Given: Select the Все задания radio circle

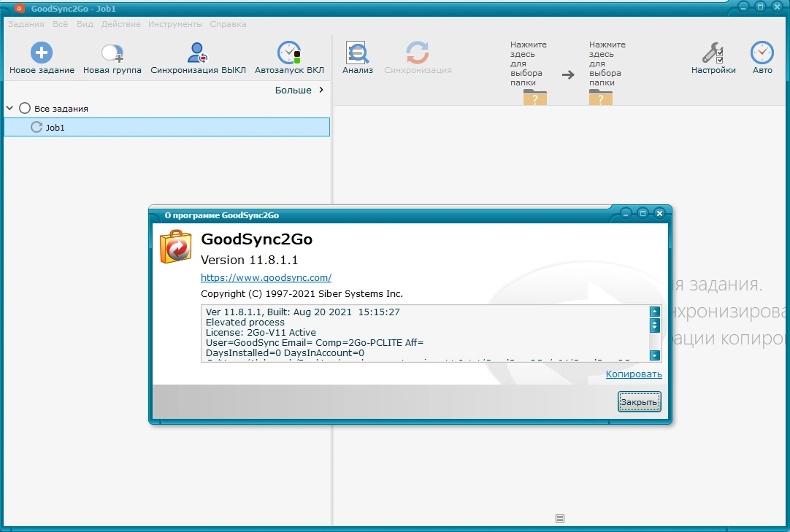Looking at the screenshot, I should [x=25, y=108].
